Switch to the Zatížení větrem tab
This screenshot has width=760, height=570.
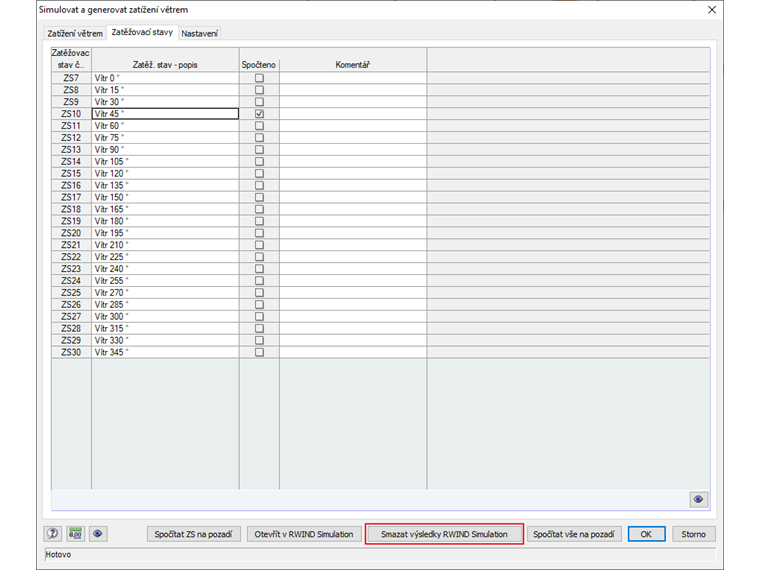[75, 33]
